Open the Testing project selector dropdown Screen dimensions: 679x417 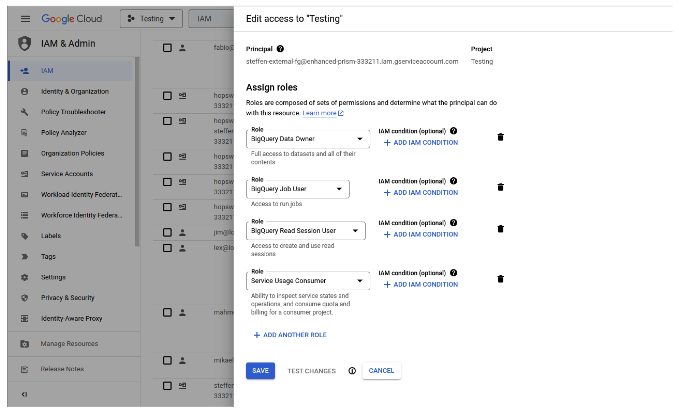coord(151,19)
